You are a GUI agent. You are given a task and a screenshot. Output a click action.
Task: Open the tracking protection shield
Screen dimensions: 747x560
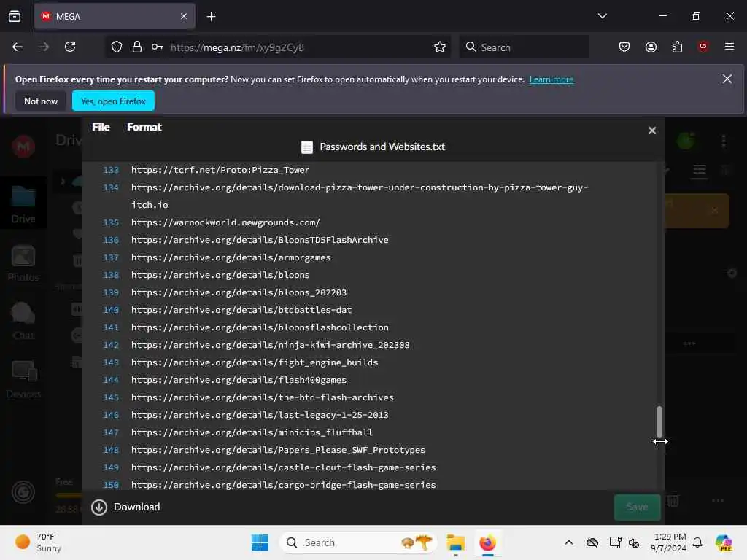tap(117, 47)
